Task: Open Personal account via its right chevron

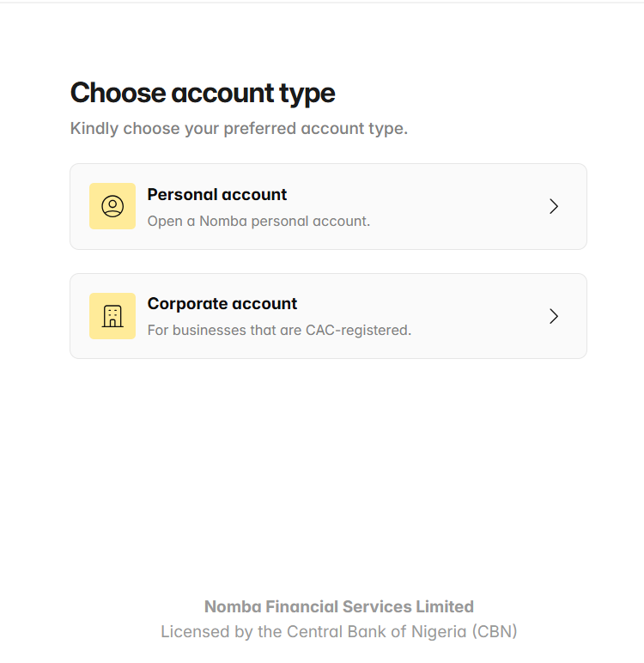Action: pyautogui.click(x=554, y=206)
